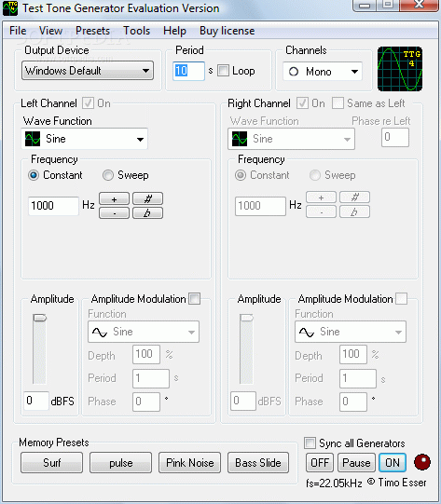Enable the Loop checkbox
The image size is (441, 504).
(x=223, y=71)
